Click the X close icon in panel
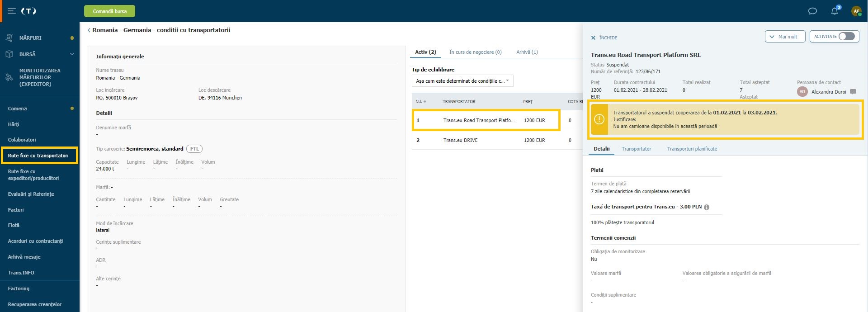 [x=593, y=38]
